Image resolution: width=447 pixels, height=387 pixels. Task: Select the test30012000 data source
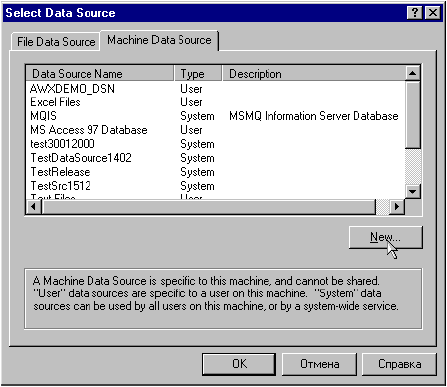coord(62,144)
